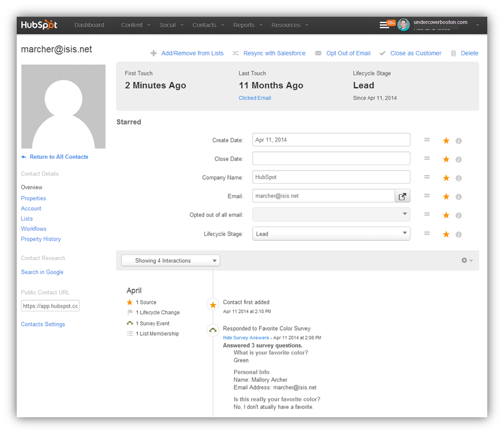Show info for Company Name property
This screenshot has height=434, width=504.
click(x=459, y=178)
